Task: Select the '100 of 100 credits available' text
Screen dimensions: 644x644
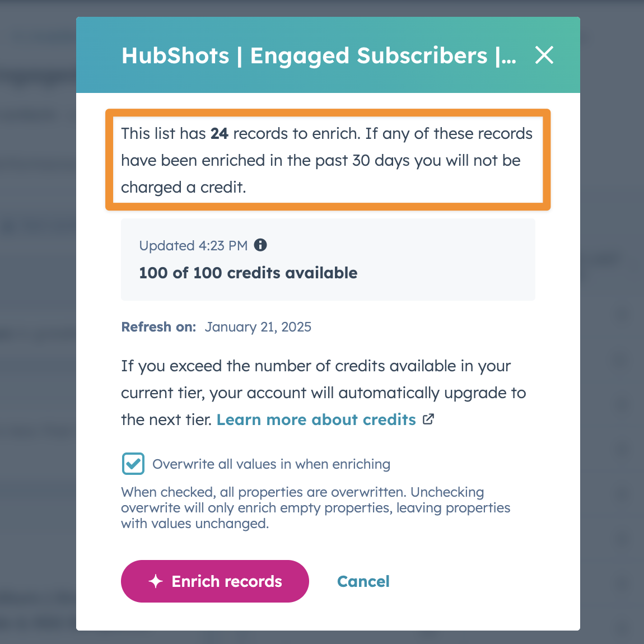Action: coord(248,273)
